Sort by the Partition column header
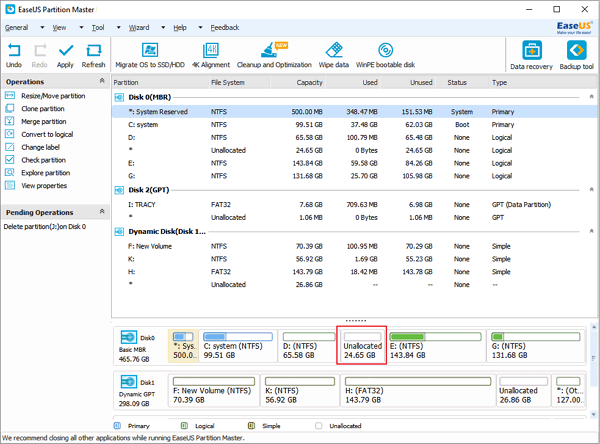 [160, 82]
